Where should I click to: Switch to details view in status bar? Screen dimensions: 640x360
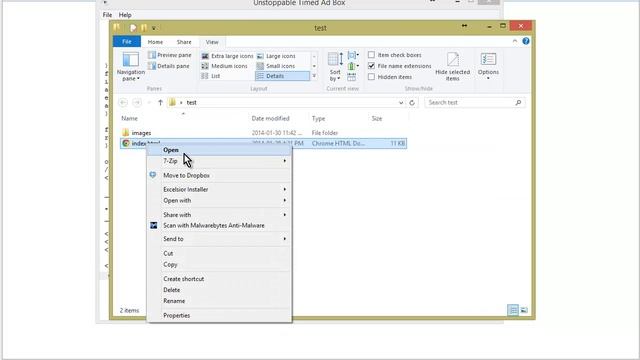513,311
